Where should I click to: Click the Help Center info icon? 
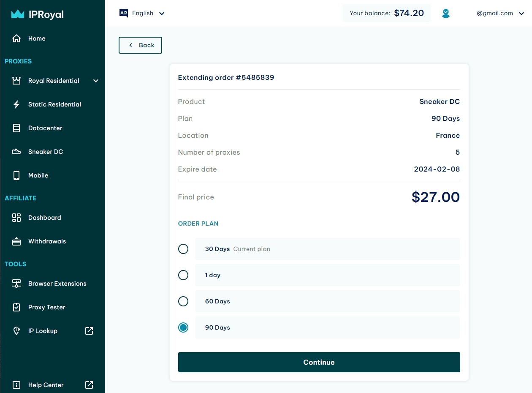coord(16,385)
